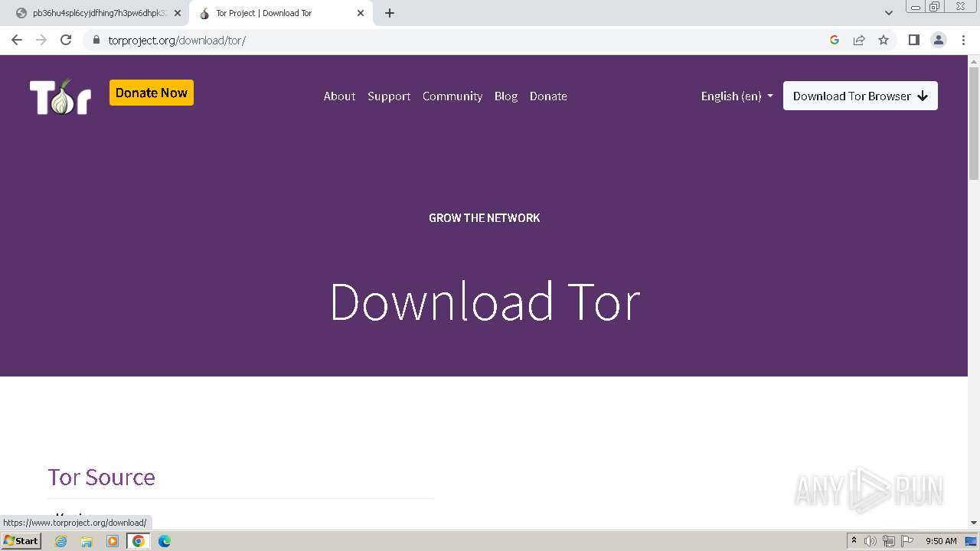
Task: Open the Support menu item
Action: tap(389, 96)
